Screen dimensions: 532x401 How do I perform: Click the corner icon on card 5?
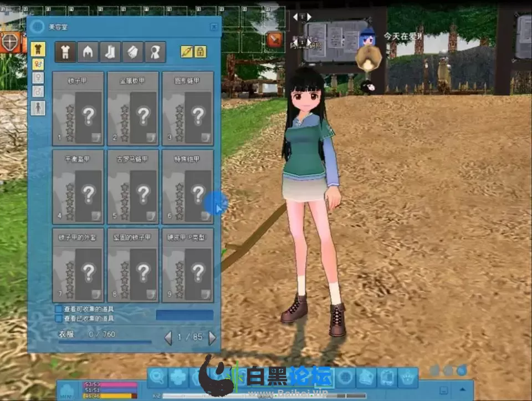(151, 216)
